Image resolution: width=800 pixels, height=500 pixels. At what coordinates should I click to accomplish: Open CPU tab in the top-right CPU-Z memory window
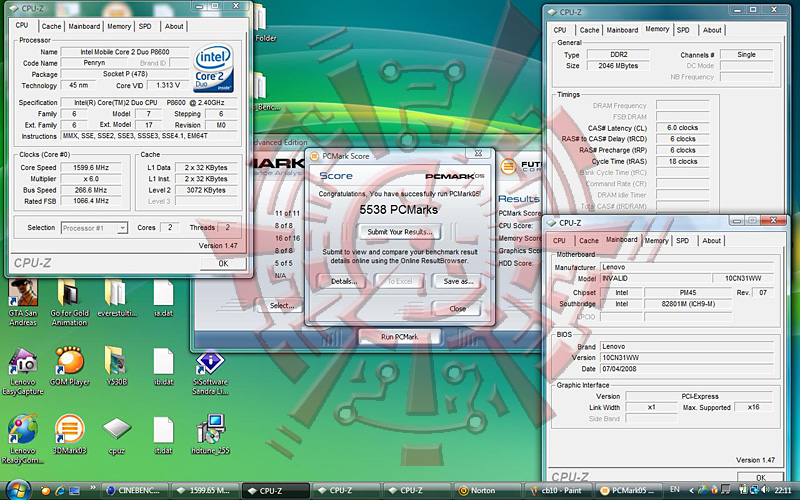click(x=560, y=30)
